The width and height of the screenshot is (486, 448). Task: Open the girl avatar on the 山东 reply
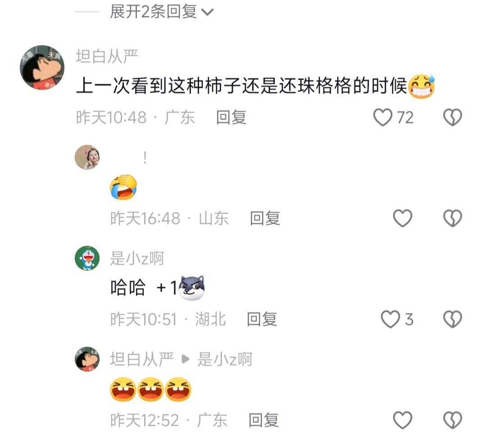87,157
